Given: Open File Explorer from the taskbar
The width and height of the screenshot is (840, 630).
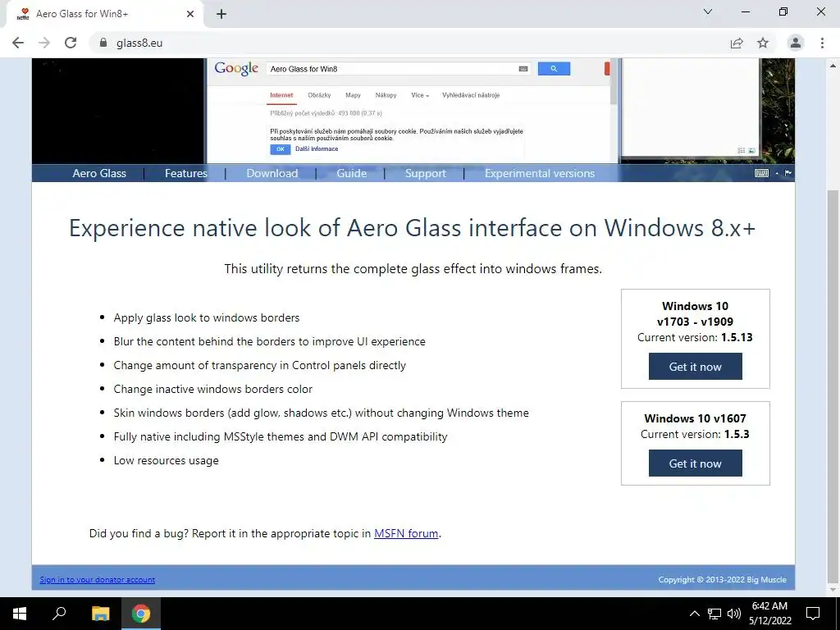Looking at the screenshot, I should click(x=100, y=614).
